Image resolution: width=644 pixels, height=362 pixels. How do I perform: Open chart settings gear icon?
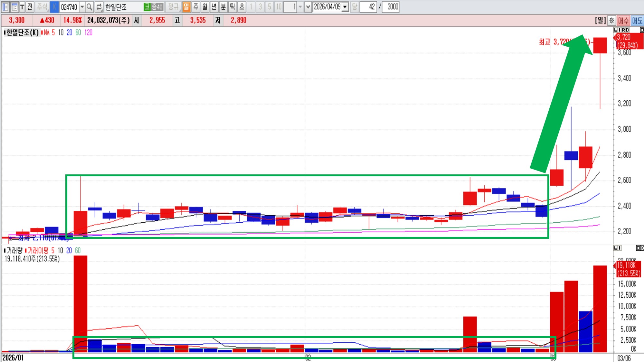pyautogui.click(x=611, y=21)
